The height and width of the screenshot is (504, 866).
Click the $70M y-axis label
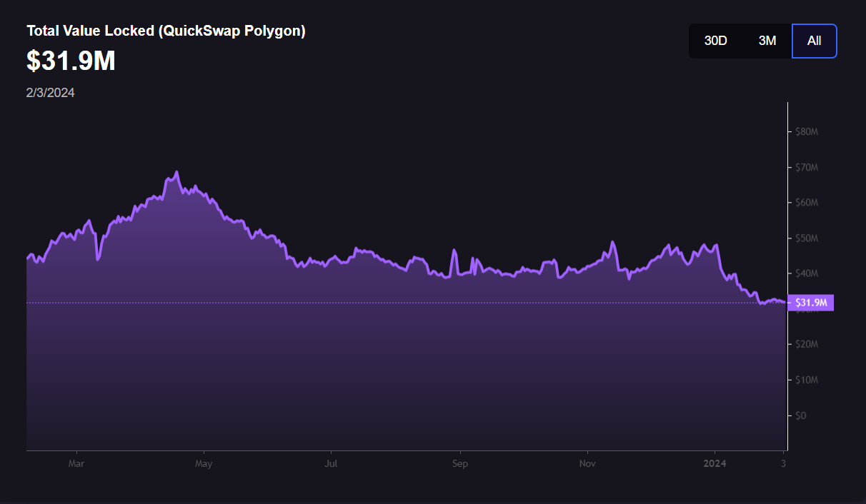click(x=806, y=167)
